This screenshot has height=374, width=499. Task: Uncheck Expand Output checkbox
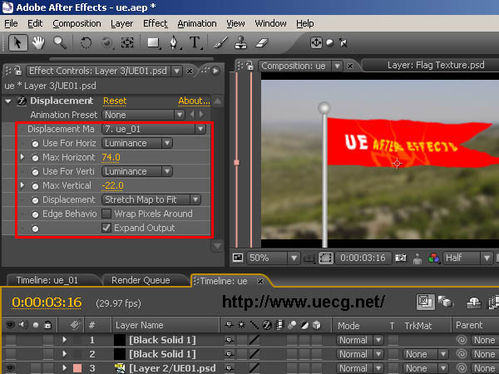(x=106, y=228)
